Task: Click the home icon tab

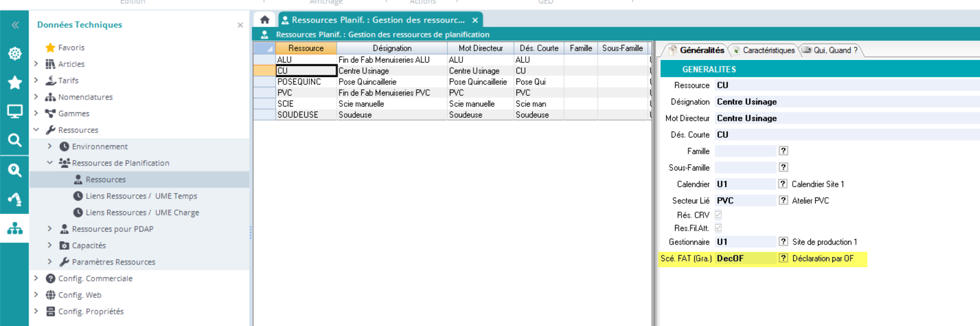Action: [265, 20]
